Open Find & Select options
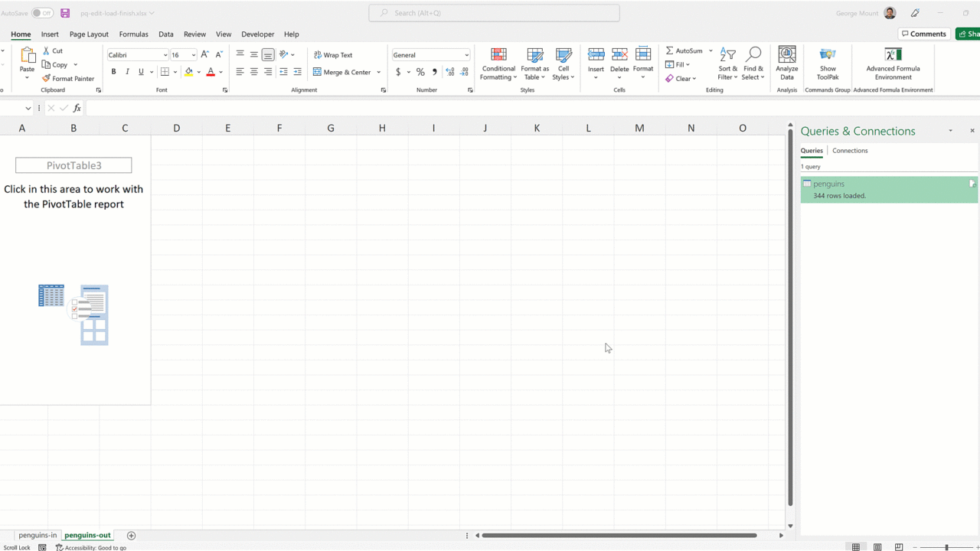 click(753, 64)
